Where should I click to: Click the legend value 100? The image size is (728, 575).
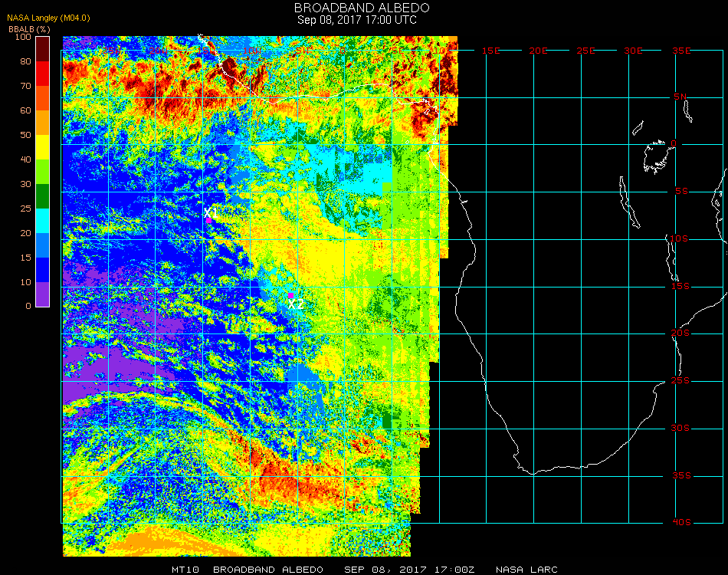click(23, 37)
